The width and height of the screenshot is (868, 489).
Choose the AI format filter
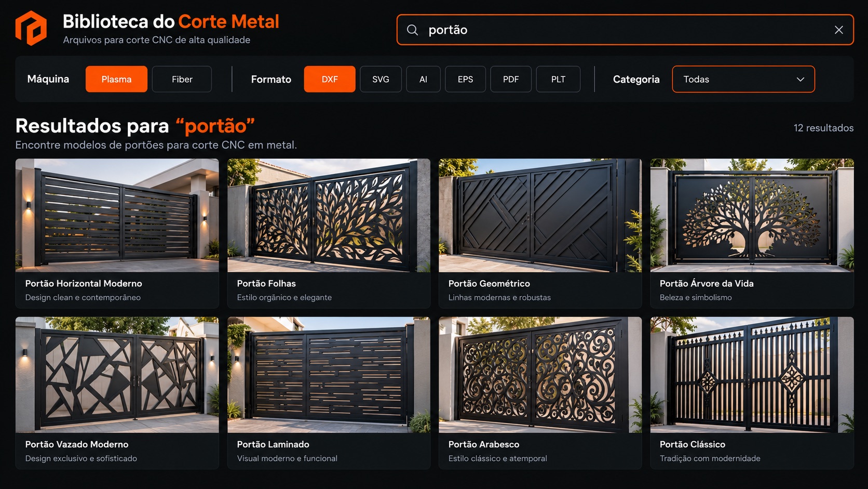click(423, 79)
